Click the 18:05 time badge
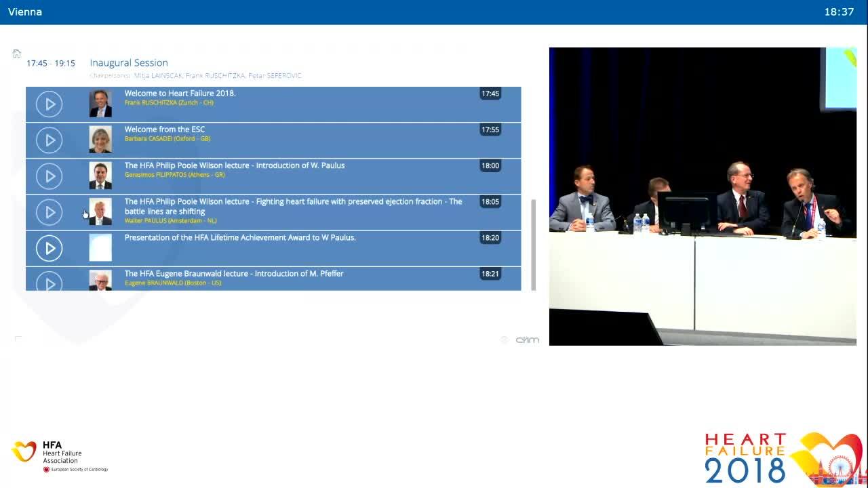Image resolution: width=868 pixels, height=488 pixels. [x=490, y=201]
